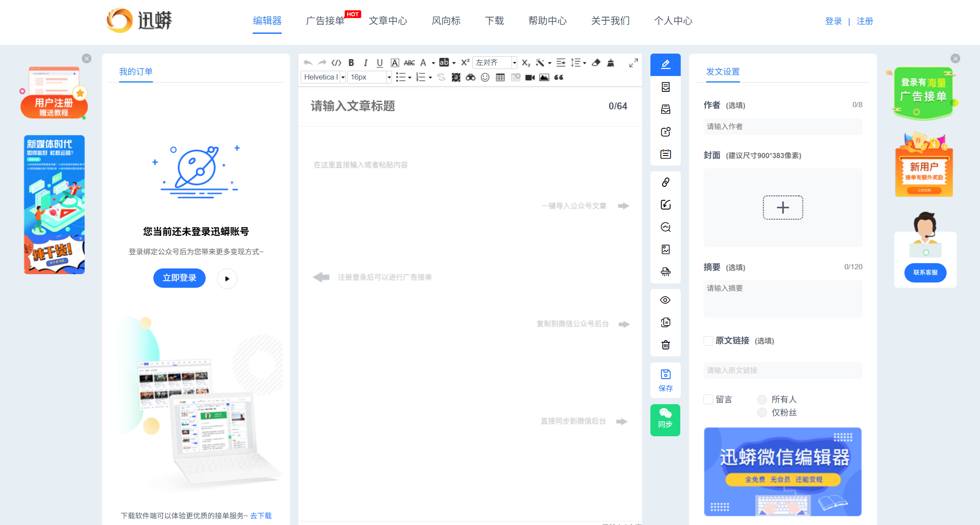The width and height of the screenshot is (980, 525).
Task: Open the 个人中心 nav item
Action: (673, 21)
